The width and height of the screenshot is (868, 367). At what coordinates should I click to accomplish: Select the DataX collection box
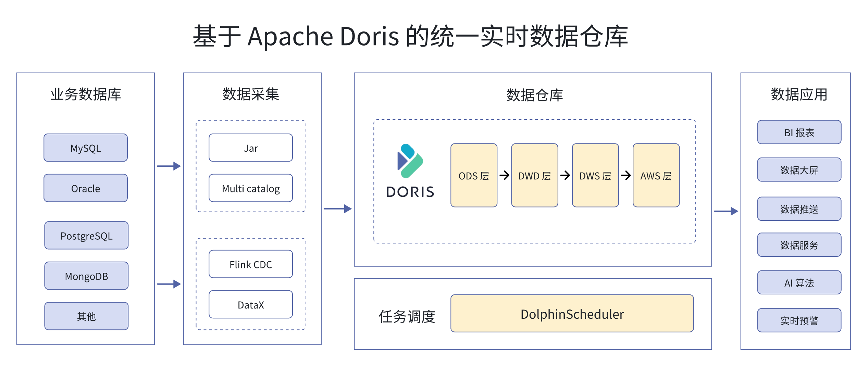click(x=251, y=304)
